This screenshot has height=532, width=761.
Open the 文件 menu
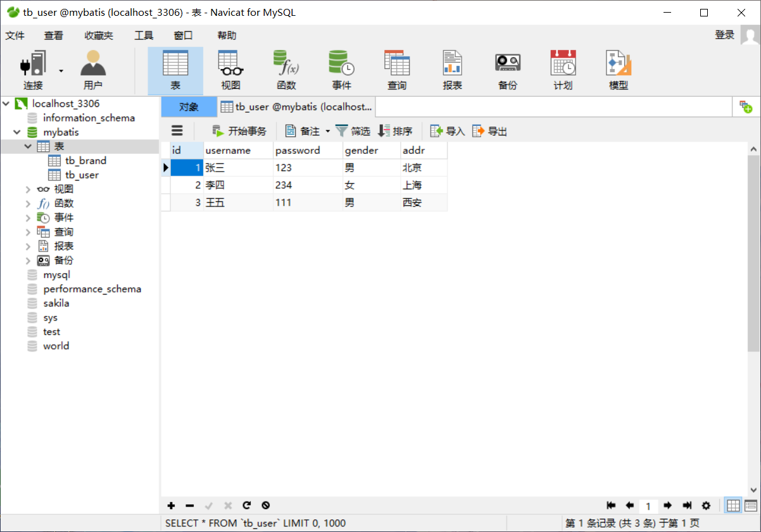tap(15, 35)
